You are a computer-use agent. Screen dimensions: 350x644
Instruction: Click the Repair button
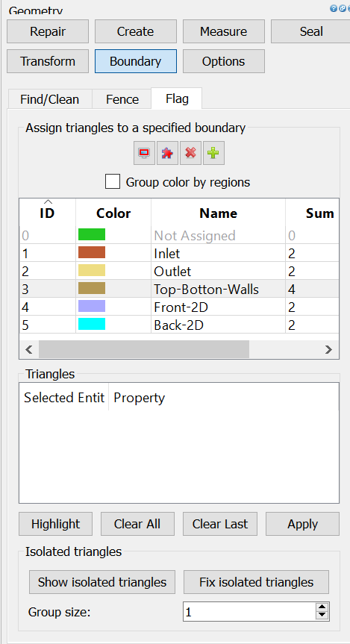48,31
